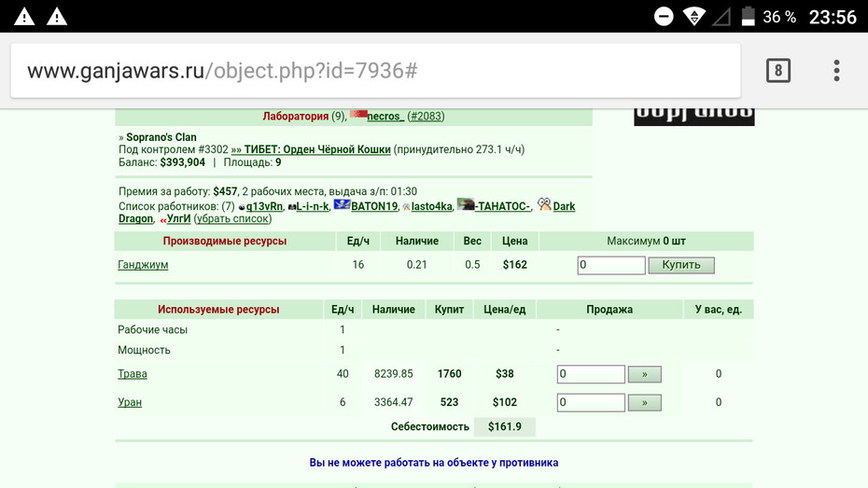Tap the Мощность row label
The width and height of the screenshot is (868, 488).
(x=144, y=350)
